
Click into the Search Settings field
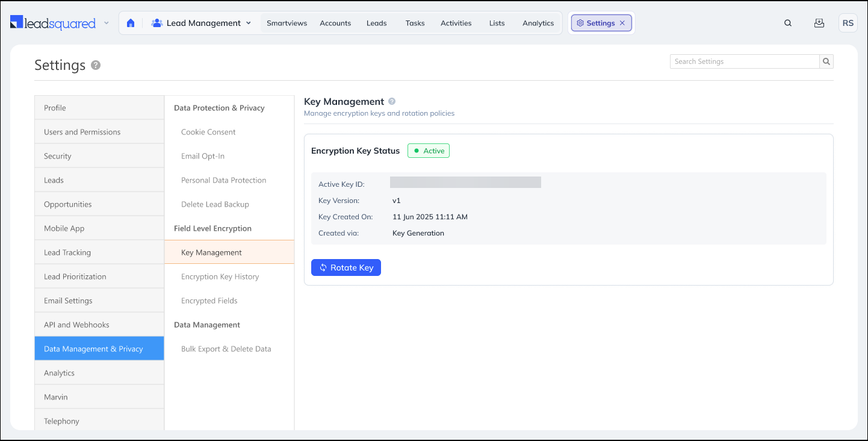(744, 61)
